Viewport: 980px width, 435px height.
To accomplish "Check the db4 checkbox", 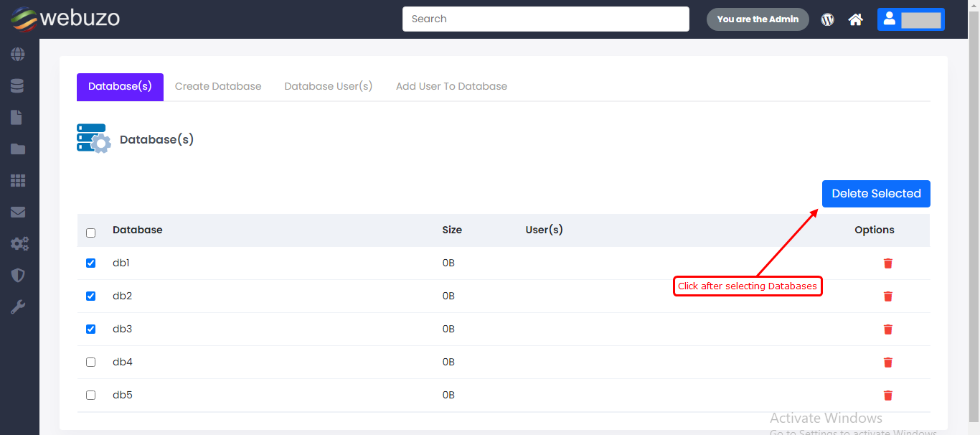I will (x=91, y=362).
